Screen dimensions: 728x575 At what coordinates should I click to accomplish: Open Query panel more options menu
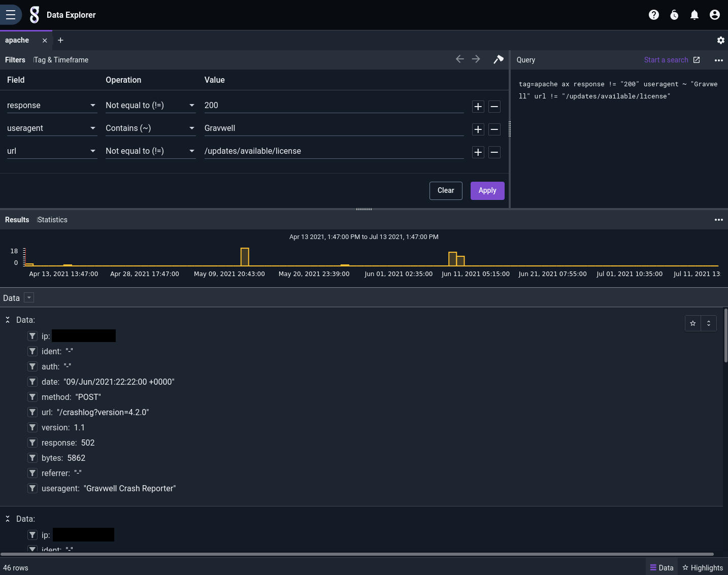[719, 60]
